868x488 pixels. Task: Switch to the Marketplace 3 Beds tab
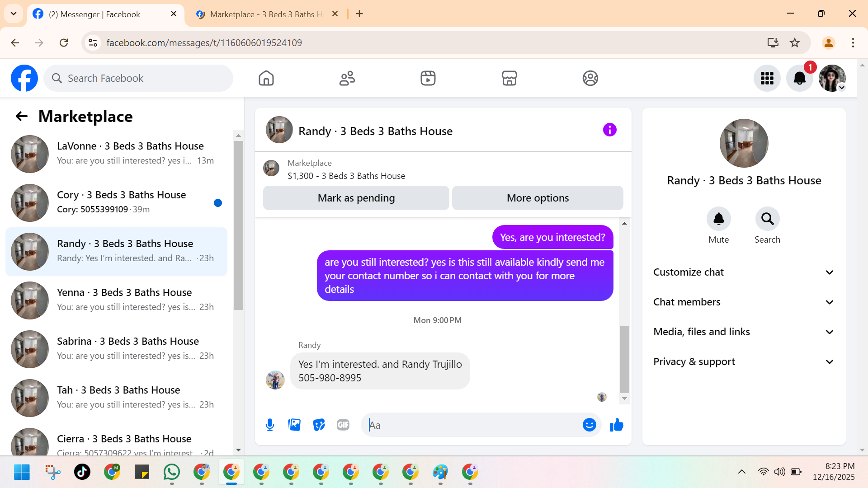pyautogui.click(x=267, y=14)
